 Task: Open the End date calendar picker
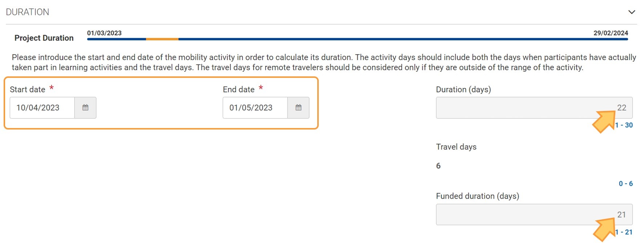pyautogui.click(x=298, y=108)
